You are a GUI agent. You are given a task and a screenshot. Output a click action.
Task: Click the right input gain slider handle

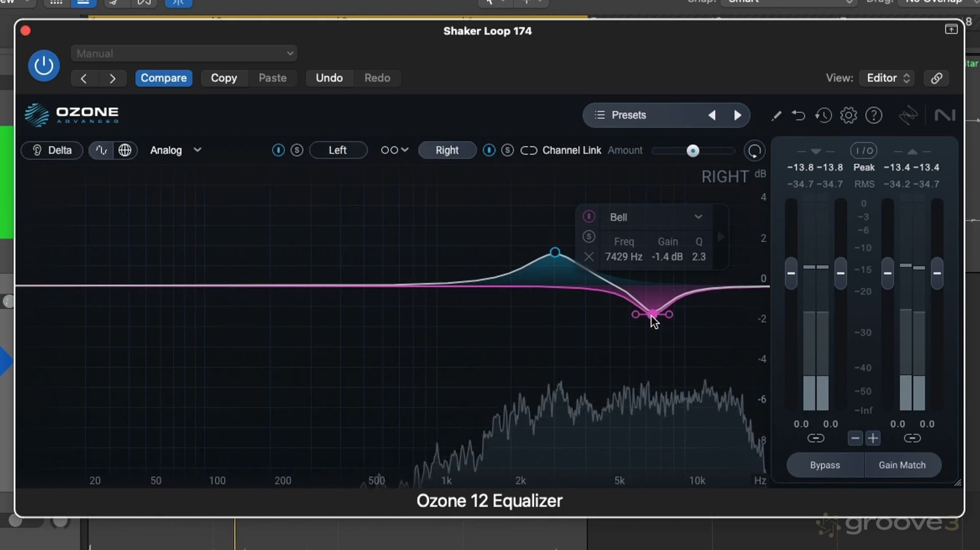841,273
